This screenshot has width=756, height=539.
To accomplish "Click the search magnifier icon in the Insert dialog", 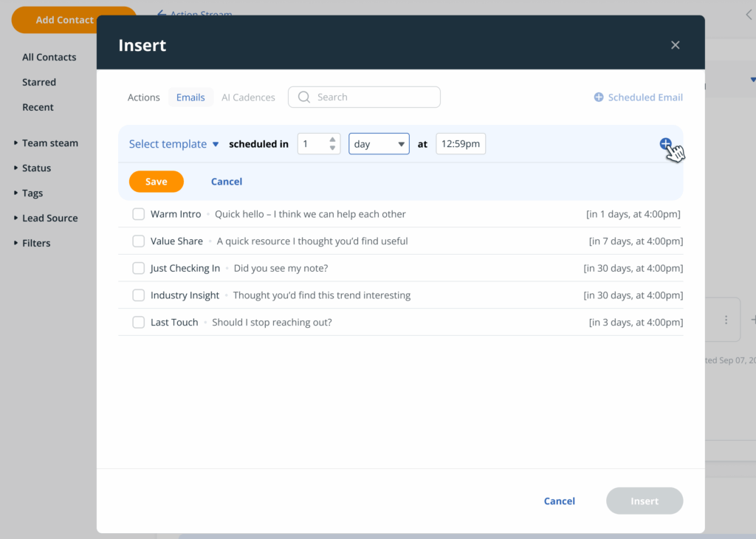I will (303, 97).
